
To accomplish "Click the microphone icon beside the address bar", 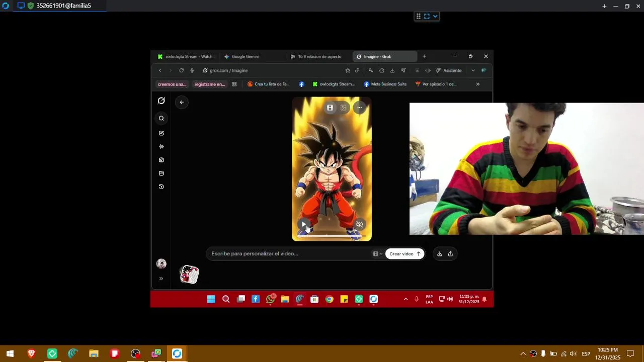I will tap(192, 70).
